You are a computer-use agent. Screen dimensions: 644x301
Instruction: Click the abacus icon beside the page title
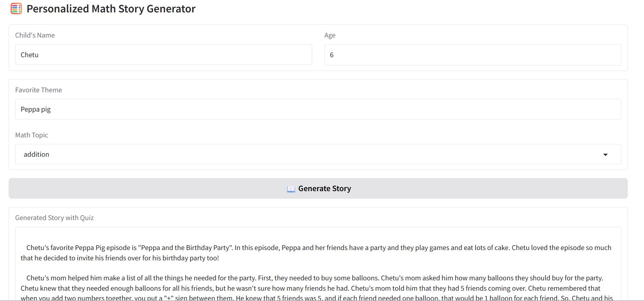(x=16, y=9)
